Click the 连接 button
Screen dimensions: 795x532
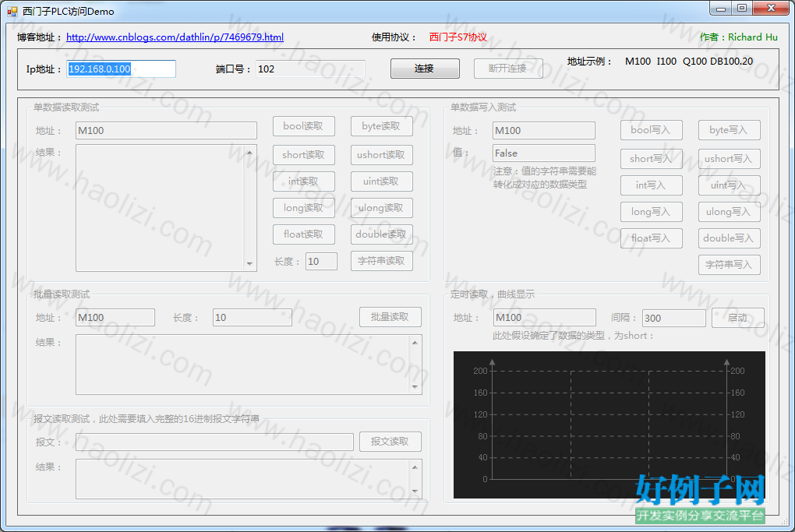click(x=425, y=69)
